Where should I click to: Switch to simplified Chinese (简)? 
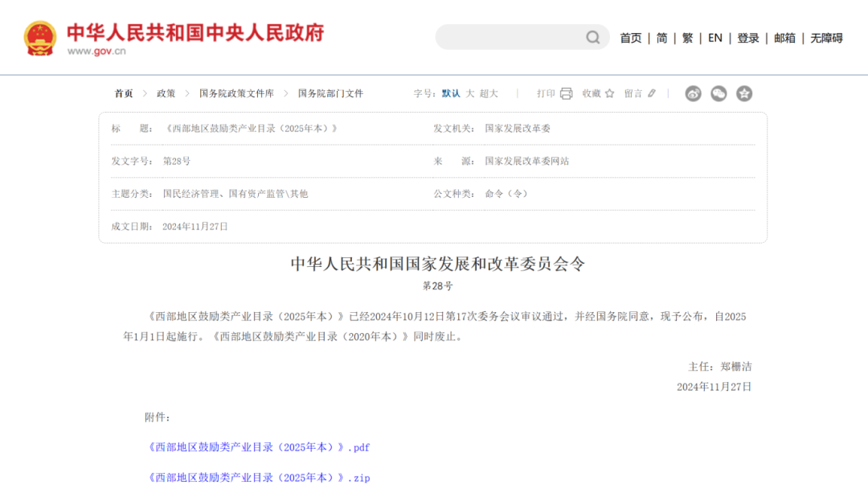click(x=661, y=38)
